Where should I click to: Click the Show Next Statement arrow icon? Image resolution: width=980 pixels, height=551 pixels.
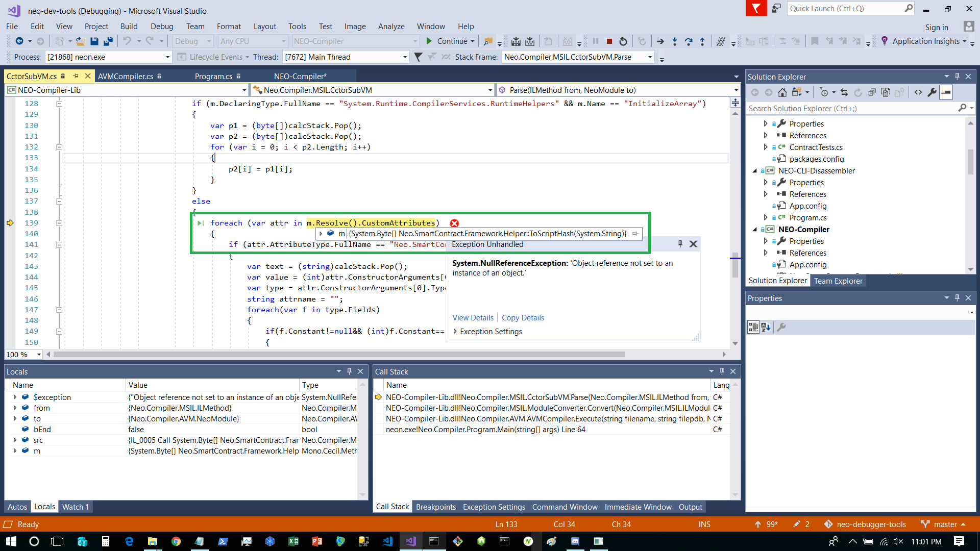coord(660,41)
